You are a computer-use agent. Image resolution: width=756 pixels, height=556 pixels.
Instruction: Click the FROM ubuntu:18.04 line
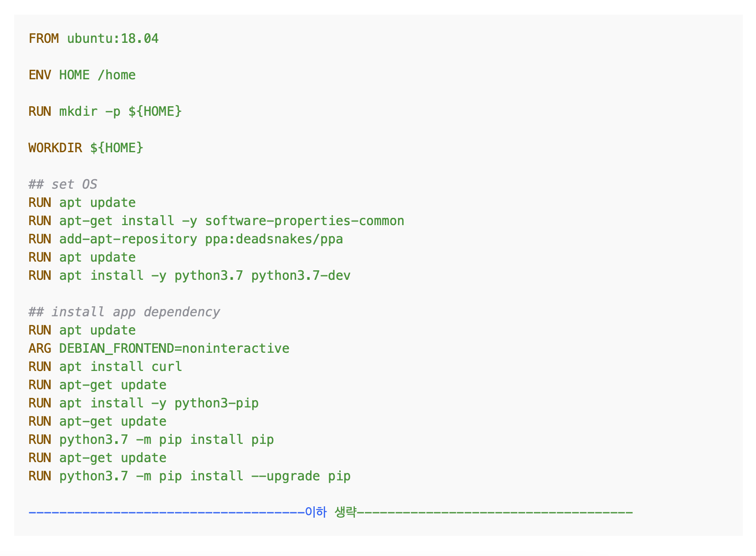pyautogui.click(x=93, y=39)
